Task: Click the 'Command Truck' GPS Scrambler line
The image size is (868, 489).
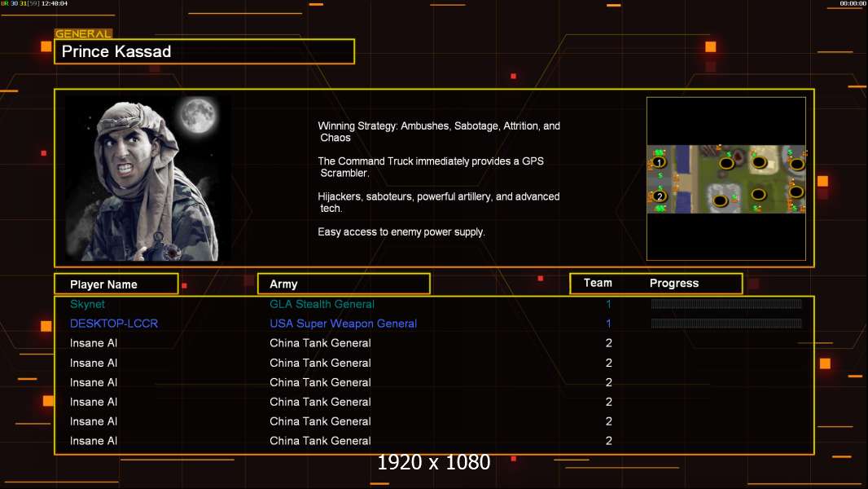Action: click(431, 167)
